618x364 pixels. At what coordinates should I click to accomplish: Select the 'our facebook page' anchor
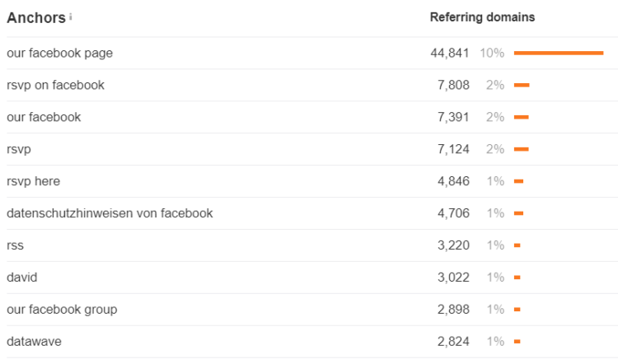[x=59, y=53]
